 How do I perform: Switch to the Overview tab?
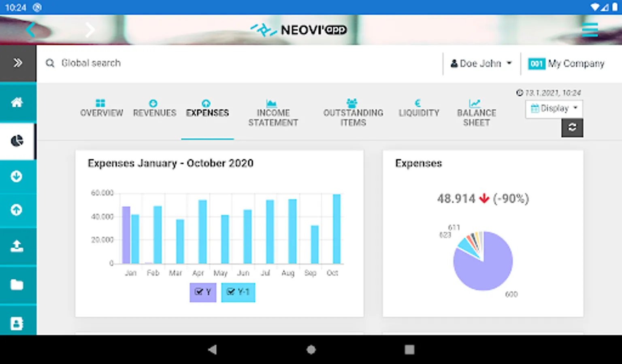[x=101, y=108]
